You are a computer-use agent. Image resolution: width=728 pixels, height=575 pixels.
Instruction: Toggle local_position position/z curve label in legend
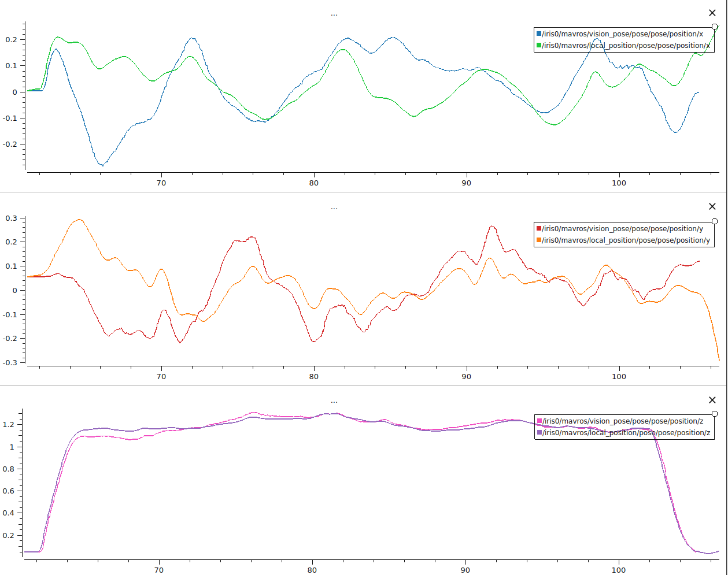[x=626, y=433]
